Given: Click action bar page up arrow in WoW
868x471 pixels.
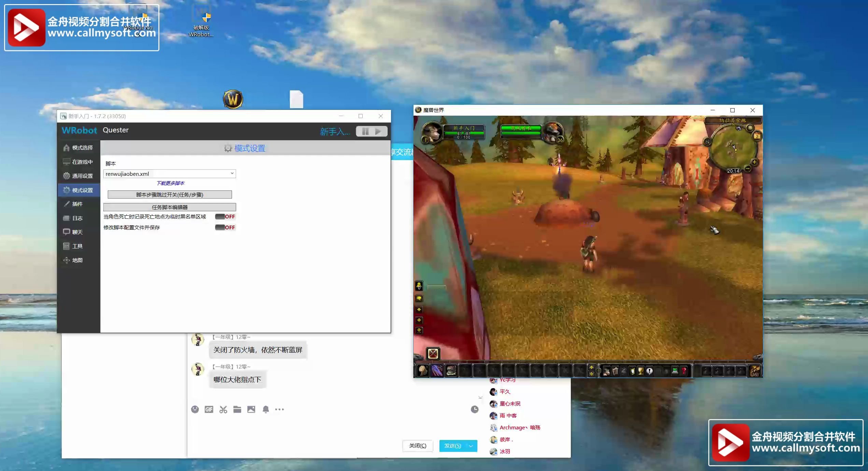Looking at the screenshot, I should tap(591, 368).
